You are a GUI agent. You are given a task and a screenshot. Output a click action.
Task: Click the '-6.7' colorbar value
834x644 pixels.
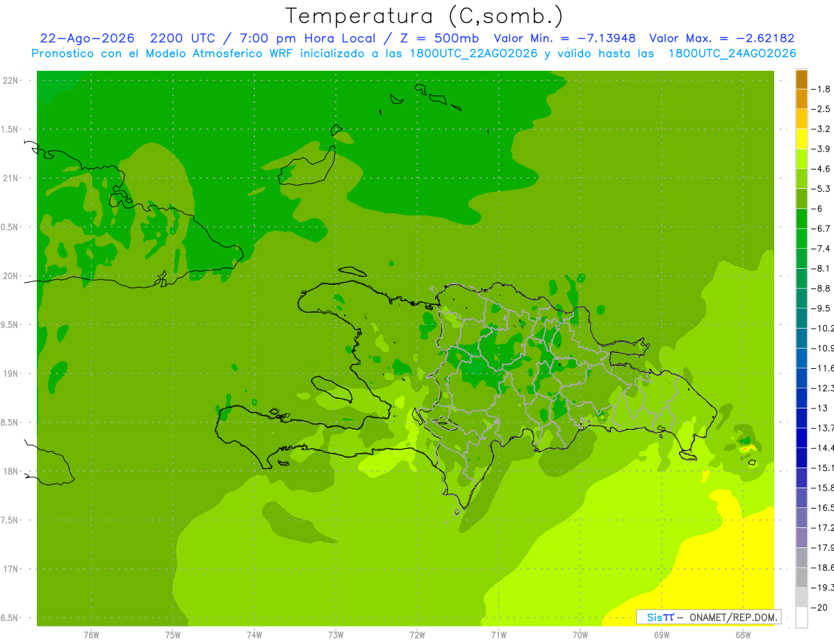coord(821,228)
